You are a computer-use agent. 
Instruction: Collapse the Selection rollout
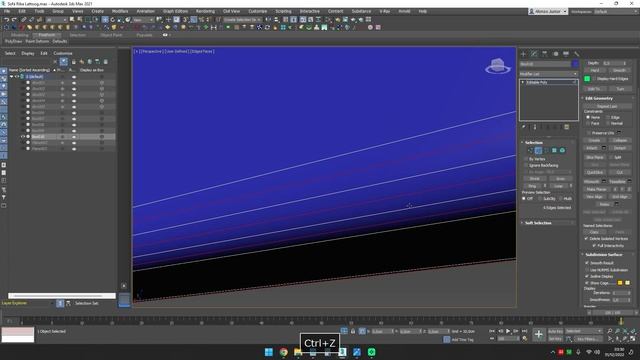[534, 143]
